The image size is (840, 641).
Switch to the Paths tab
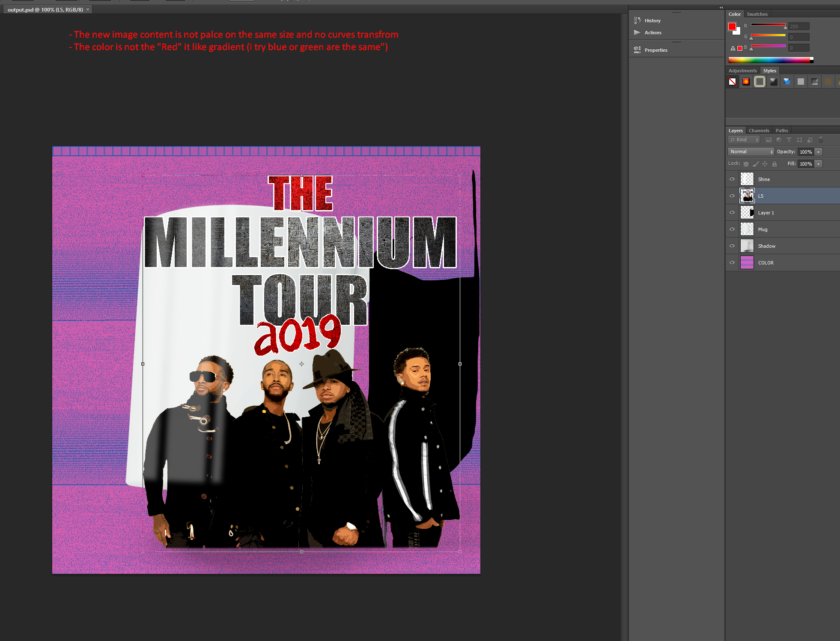pos(782,131)
